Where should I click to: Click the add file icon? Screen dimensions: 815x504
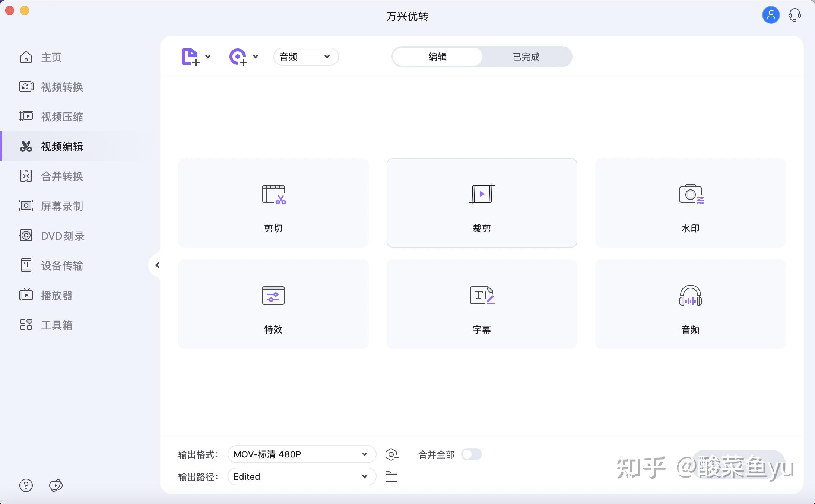pyautogui.click(x=190, y=57)
